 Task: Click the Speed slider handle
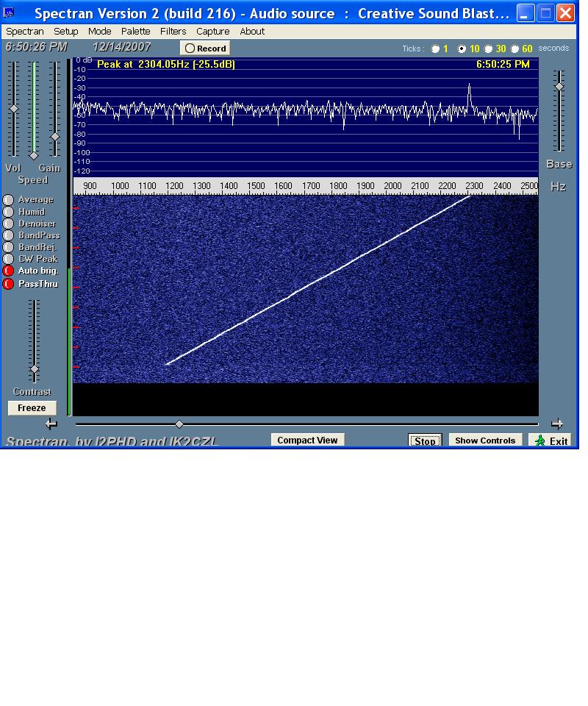pyautogui.click(x=34, y=156)
